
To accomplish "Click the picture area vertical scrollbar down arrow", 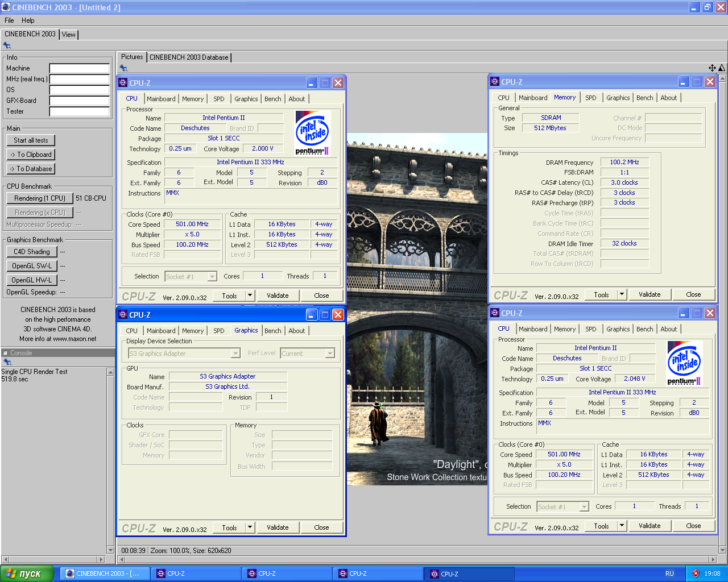I will pyautogui.click(x=723, y=550).
